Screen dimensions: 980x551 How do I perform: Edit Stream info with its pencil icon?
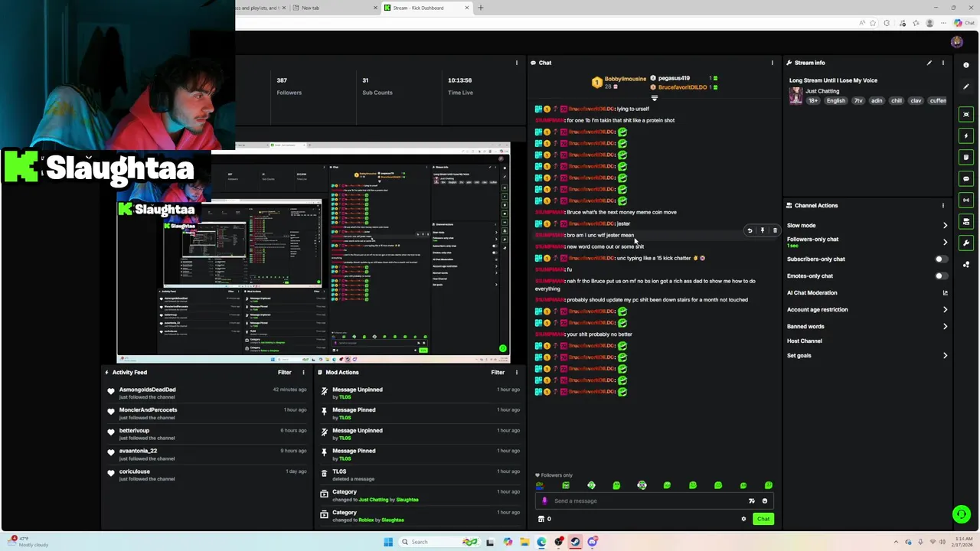coord(929,63)
